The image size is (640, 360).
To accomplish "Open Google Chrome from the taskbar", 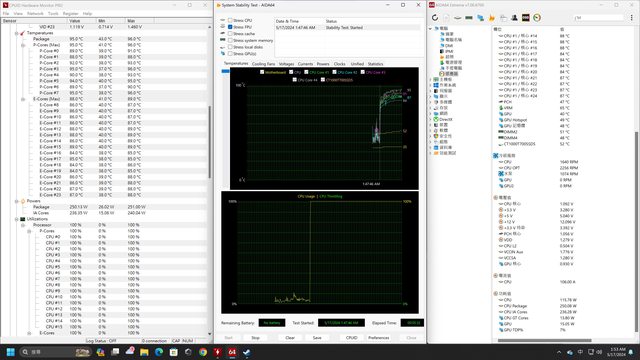I will (203, 352).
